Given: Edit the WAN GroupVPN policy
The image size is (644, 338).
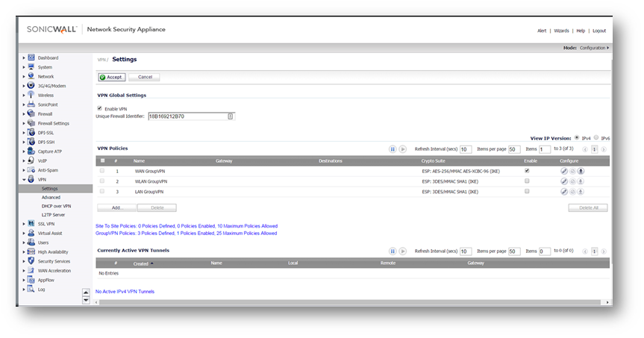Looking at the screenshot, I should pyautogui.click(x=564, y=171).
